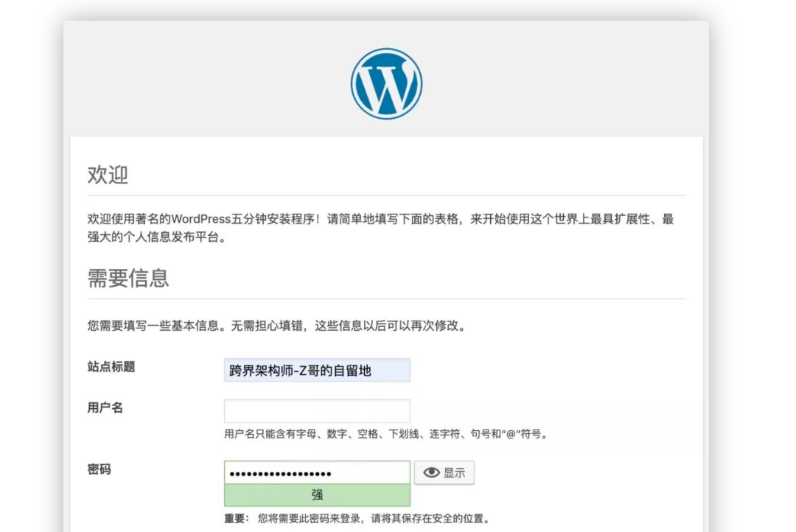The image size is (796, 532).
Task: Click the username hint text 用户名只能含有字母
Action: tap(386, 434)
